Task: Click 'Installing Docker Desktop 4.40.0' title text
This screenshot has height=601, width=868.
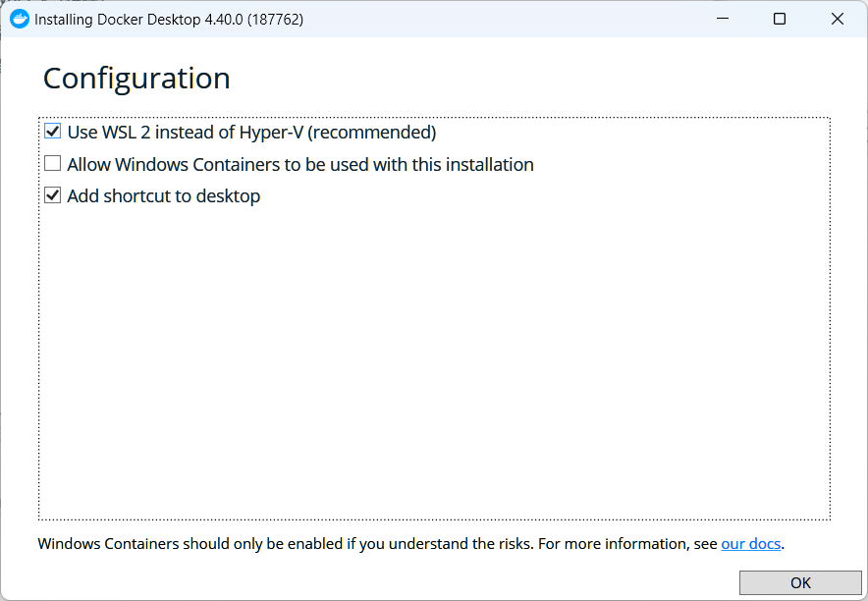Action: tap(169, 20)
